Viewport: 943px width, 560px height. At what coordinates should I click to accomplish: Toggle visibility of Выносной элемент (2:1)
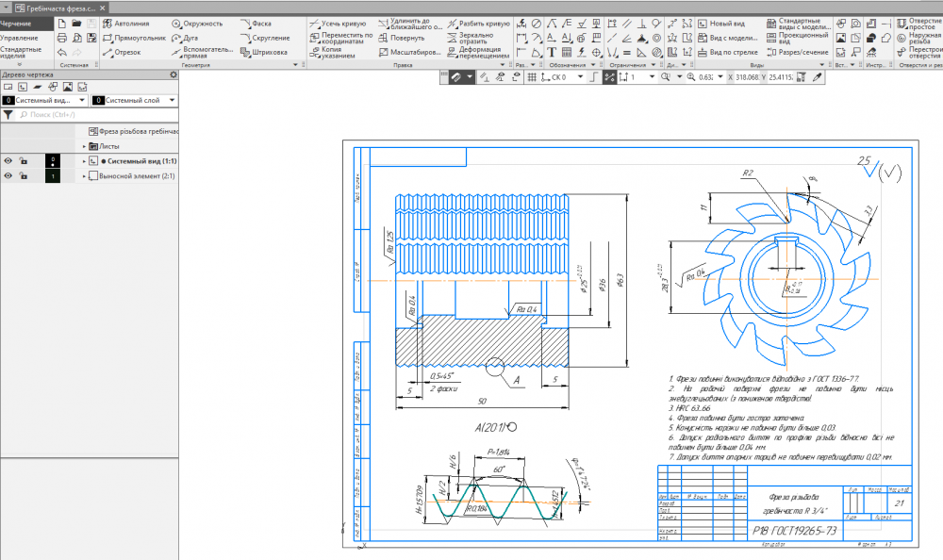click(x=8, y=176)
